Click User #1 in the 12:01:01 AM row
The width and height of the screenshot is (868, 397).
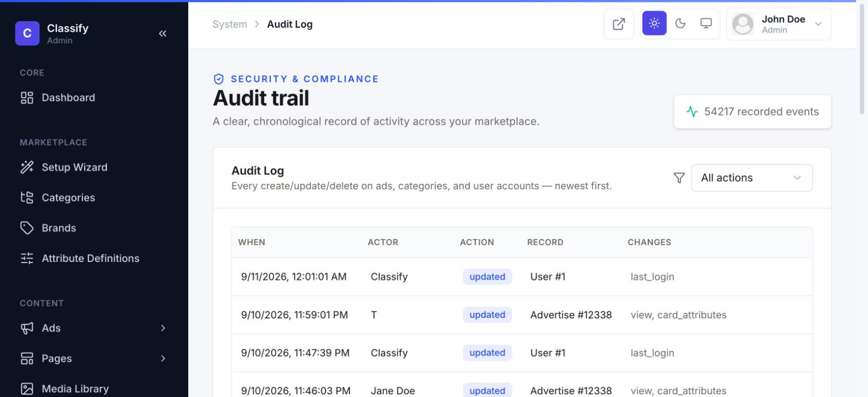point(548,277)
